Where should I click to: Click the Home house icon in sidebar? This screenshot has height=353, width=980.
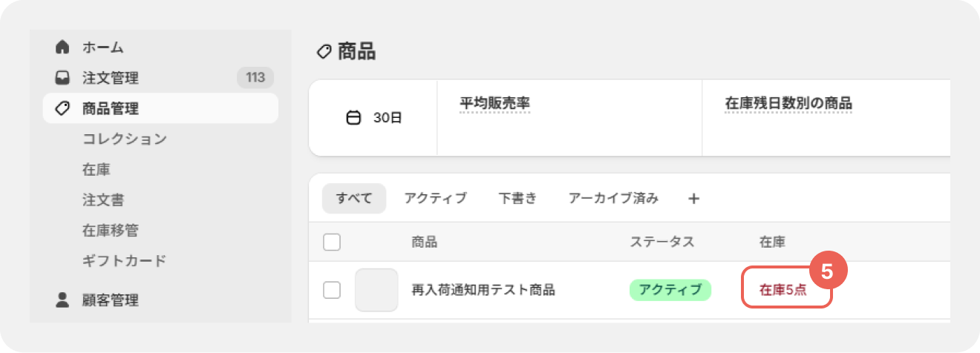pyautogui.click(x=63, y=47)
